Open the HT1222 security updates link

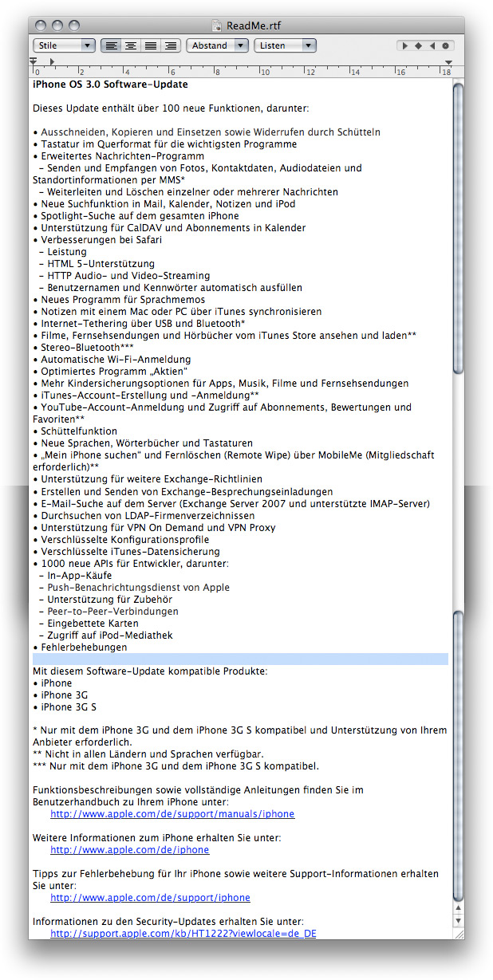pos(183,934)
